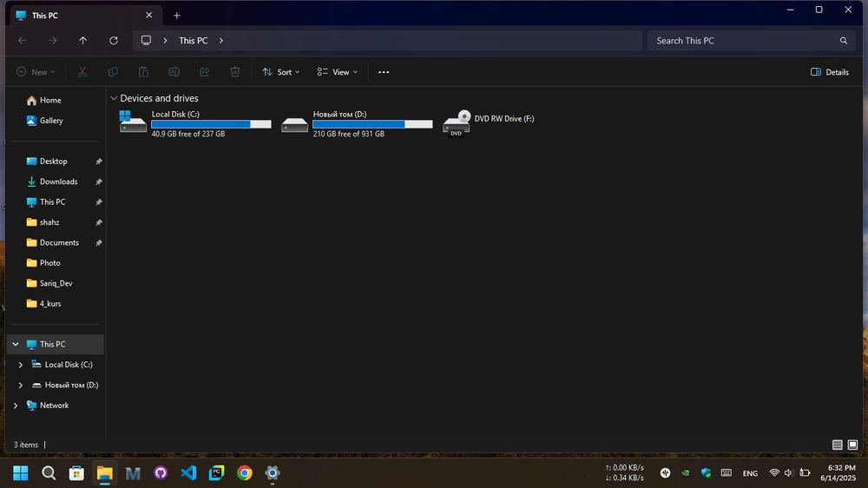Click the Rename icon in the toolbar
The image size is (868, 488).
(x=174, y=72)
